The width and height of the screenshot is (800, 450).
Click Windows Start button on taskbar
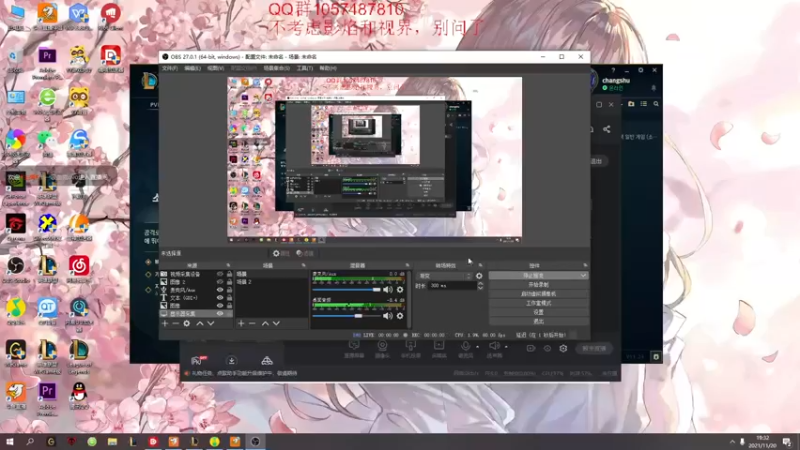[9, 441]
